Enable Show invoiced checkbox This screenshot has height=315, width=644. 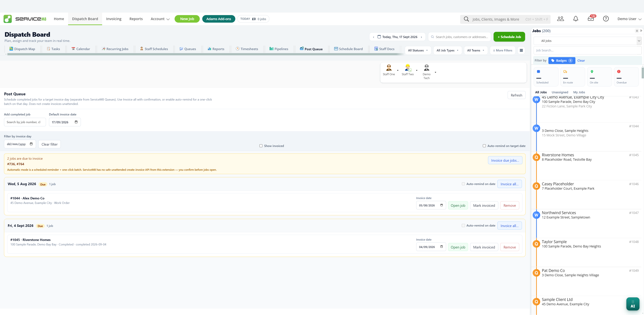261,146
